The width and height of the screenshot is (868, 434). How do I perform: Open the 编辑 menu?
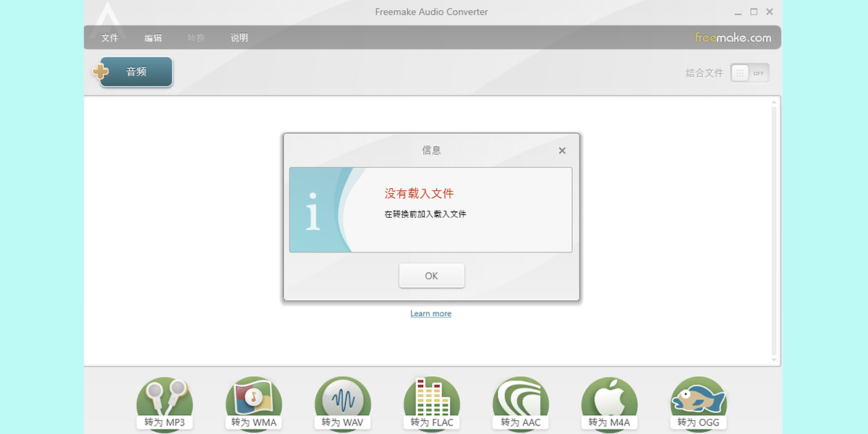pyautogui.click(x=153, y=38)
